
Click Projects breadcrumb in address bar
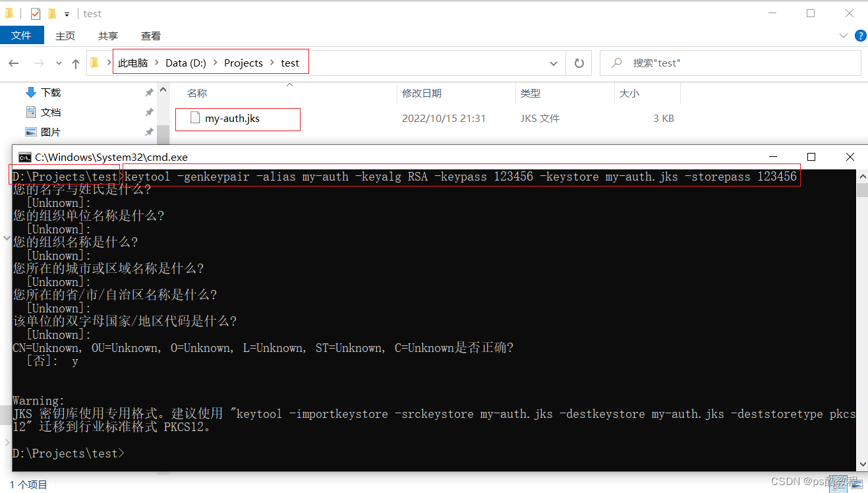tap(243, 63)
